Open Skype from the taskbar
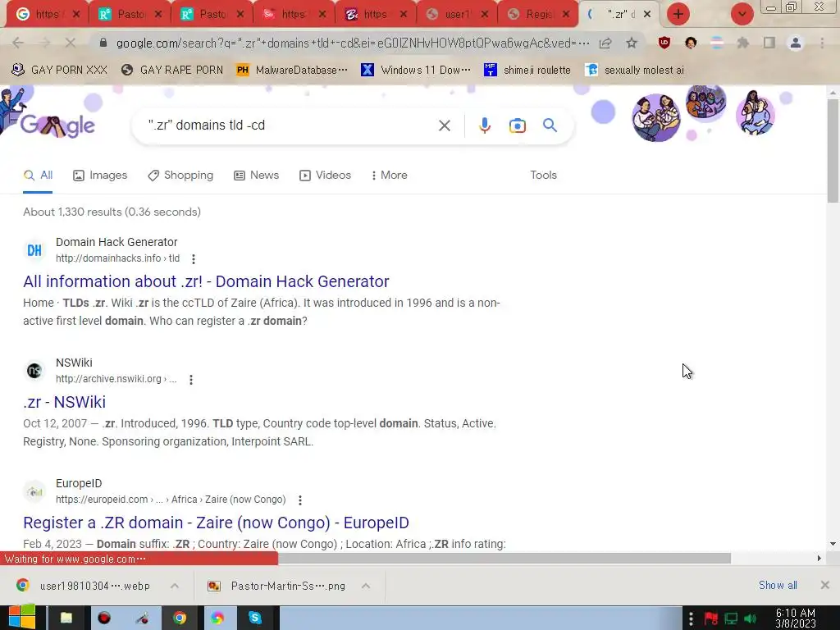Image resolution: width=840 pixels, height=630 pixels. pyautogui.click(x=255, y=619)
